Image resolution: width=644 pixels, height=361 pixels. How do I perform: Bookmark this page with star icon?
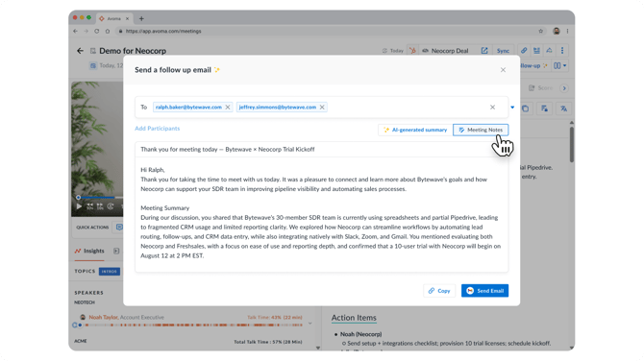pos(540,31)
